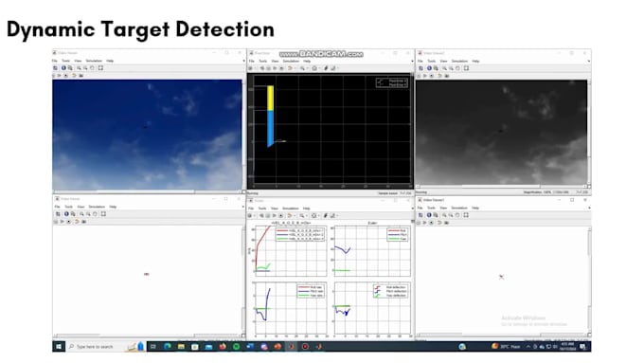
Task: Open the Simulation menu of the sky-blue Video Viewer
Action: point(94,61)
